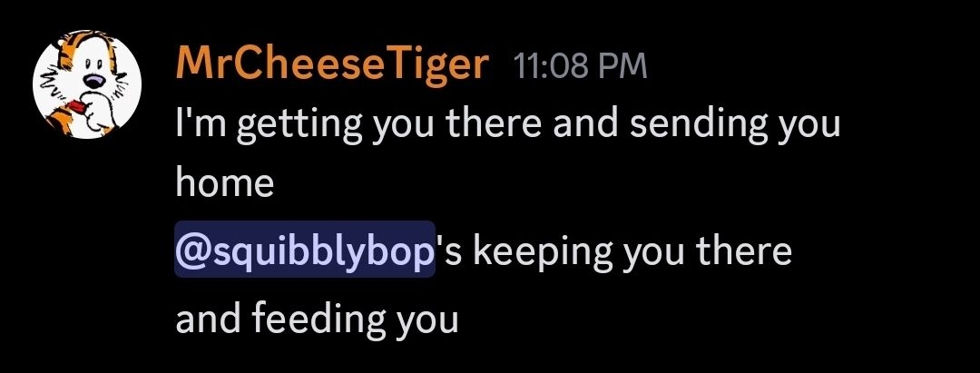This screenshot has width=980, height=373.
Task: Click the "PM" part of the timestamp
Action: pyautogui.click(x=621, y=66)
